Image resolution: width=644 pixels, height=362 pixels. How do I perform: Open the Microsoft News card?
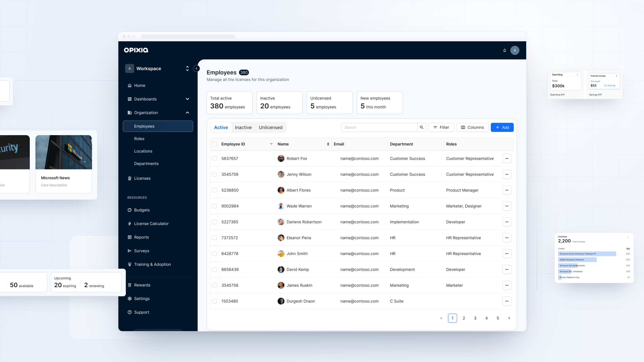tap(64, 164)
